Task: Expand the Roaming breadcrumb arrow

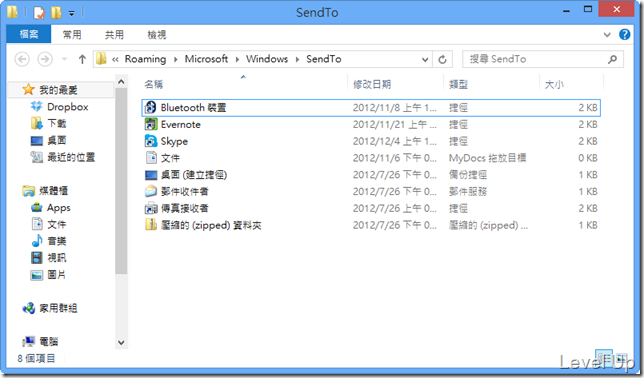Action: [175, 60]
